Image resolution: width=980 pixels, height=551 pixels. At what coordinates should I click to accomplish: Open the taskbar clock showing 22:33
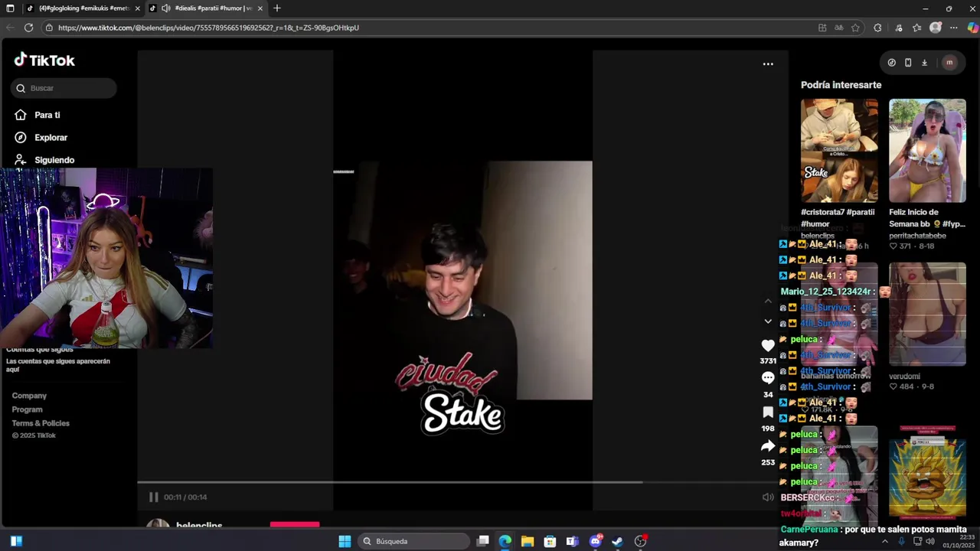(959, 541)
